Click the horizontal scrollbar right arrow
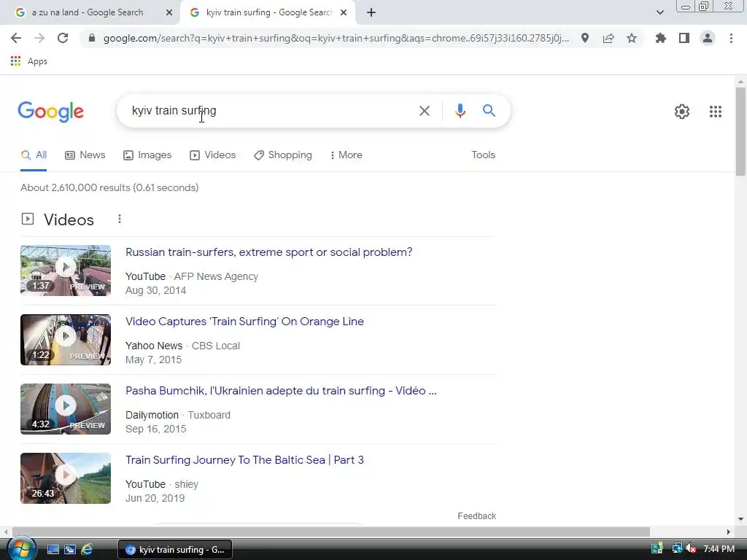747x560 pixels. pos(729,532)
